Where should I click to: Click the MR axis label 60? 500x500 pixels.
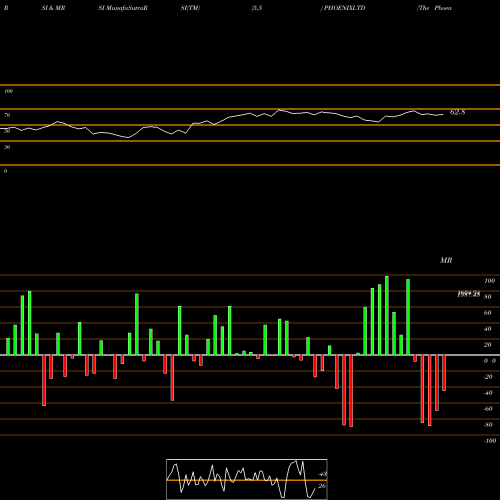coord(487,313)
